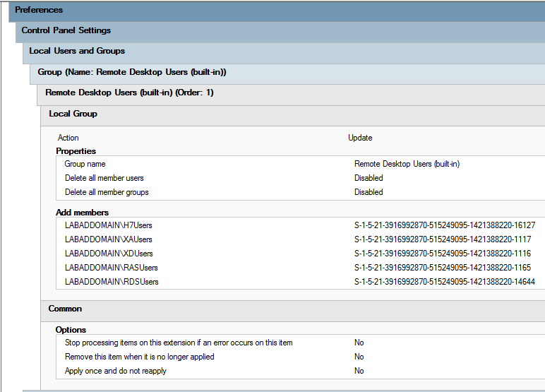
Task: Click 'Apply once and do not reapply' option
Action: click(x=116, y=371)
